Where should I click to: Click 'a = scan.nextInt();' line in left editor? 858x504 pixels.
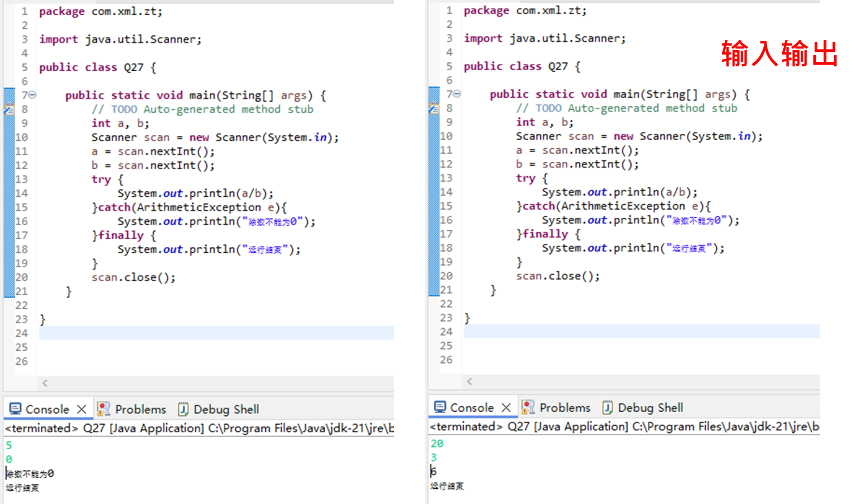point(153,151)
